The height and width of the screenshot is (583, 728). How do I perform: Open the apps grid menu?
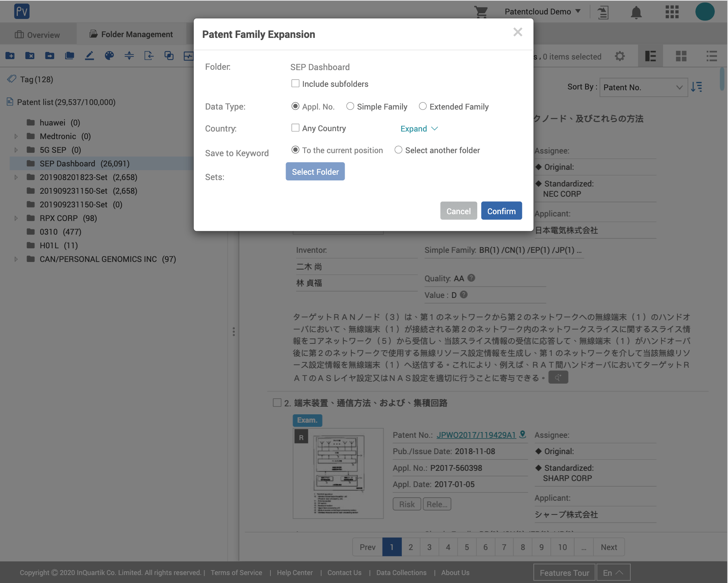tap(672, 12)
